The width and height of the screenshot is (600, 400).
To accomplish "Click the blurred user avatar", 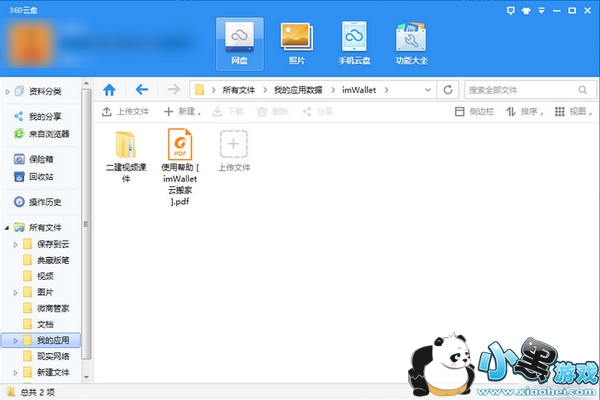I will [31, 43].
